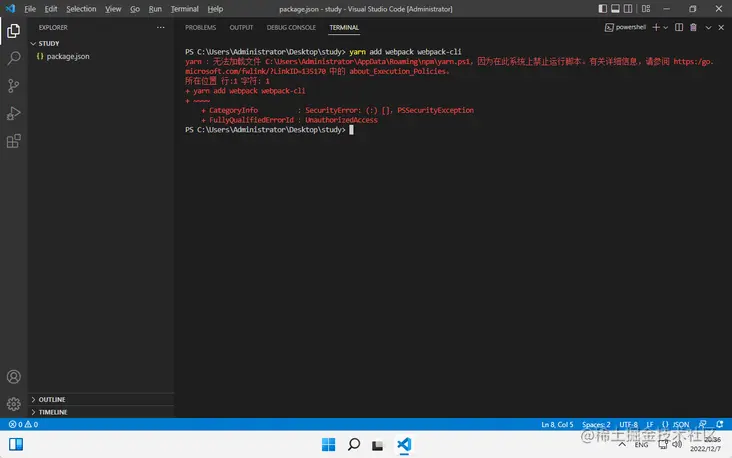Toggle secondary side bar layout icon
The height and width of the screenshot is (458, 732).
628,8
